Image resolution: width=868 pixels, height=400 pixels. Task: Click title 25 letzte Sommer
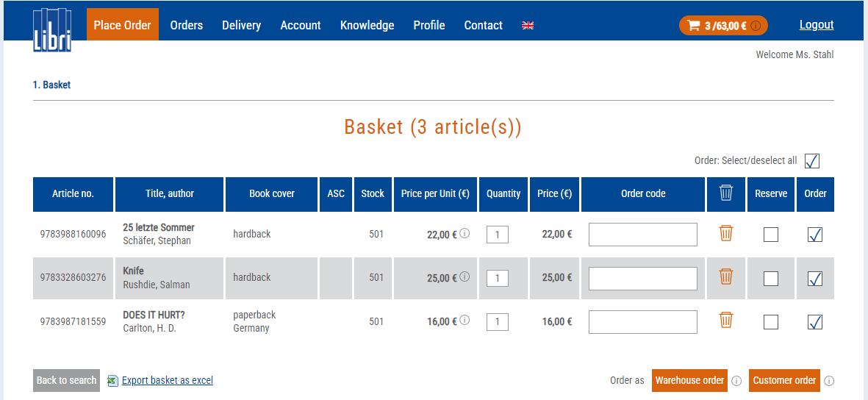(x=158, y=228)
